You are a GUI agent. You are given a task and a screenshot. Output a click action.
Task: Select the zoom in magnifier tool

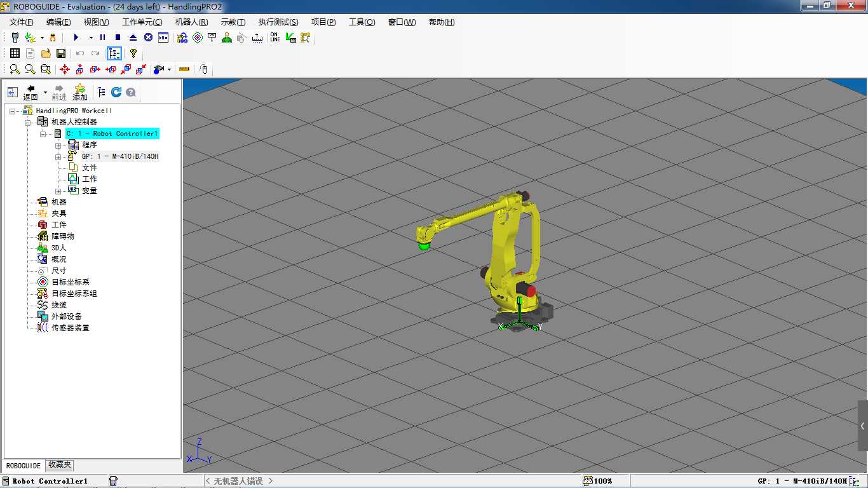[x=15, y=69]
